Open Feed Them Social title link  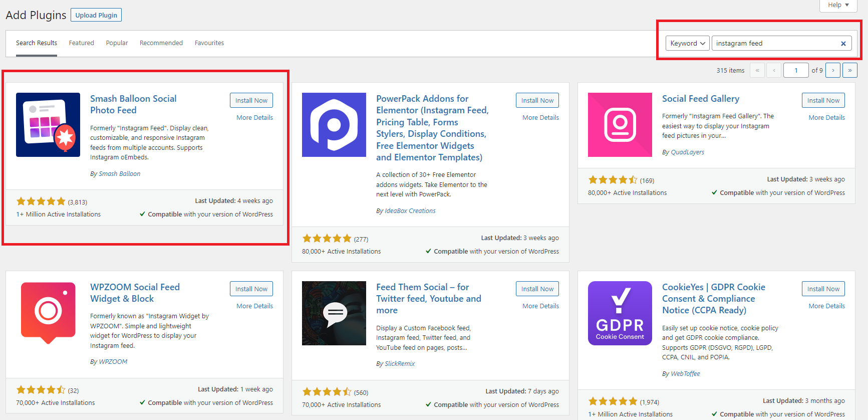click(429, 299)
